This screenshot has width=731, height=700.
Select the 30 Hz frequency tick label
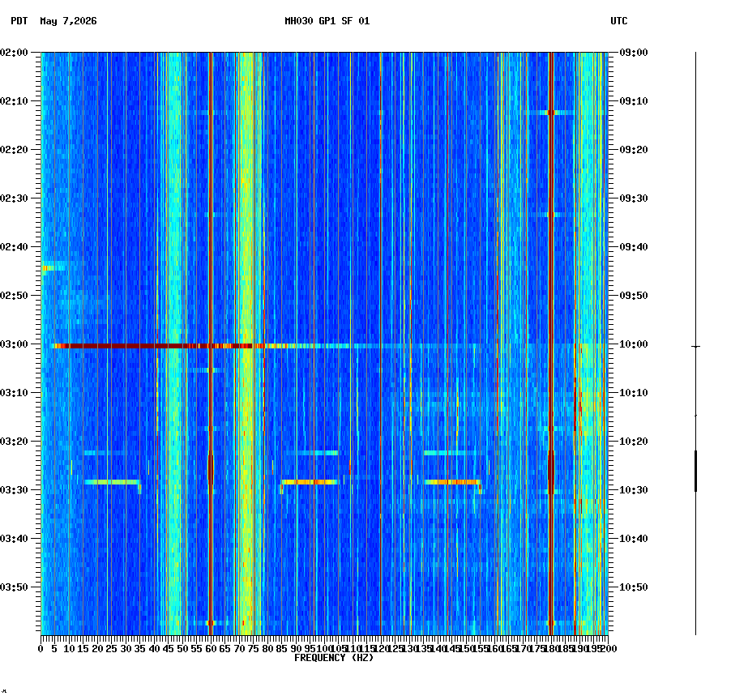pos(126,649)
